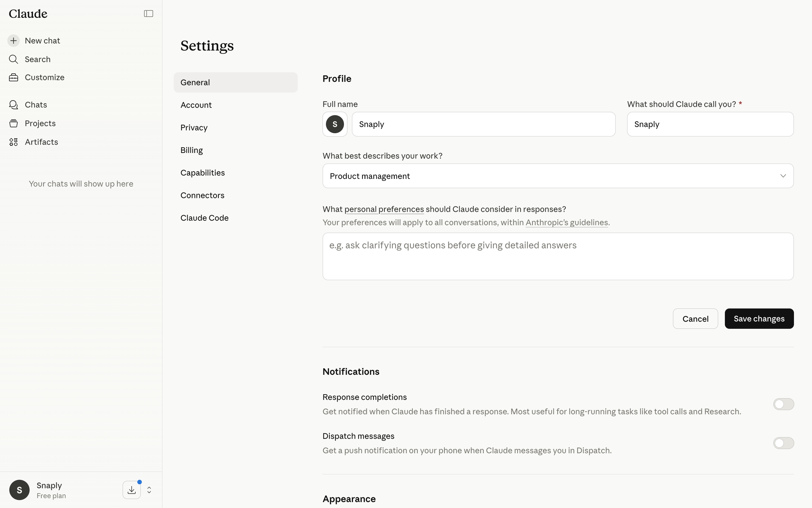Screen dimensions: 812x508
Task: Open the personal preferences link
Action: (384, 209)
